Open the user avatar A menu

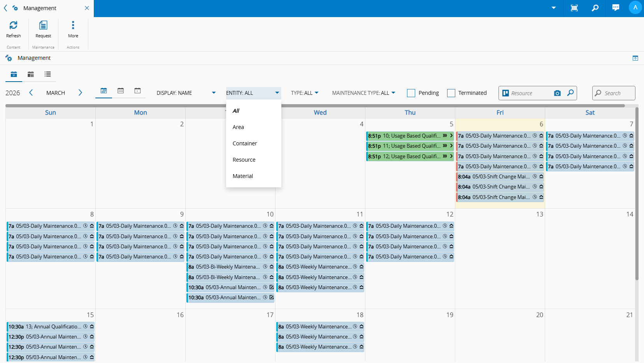635,7
